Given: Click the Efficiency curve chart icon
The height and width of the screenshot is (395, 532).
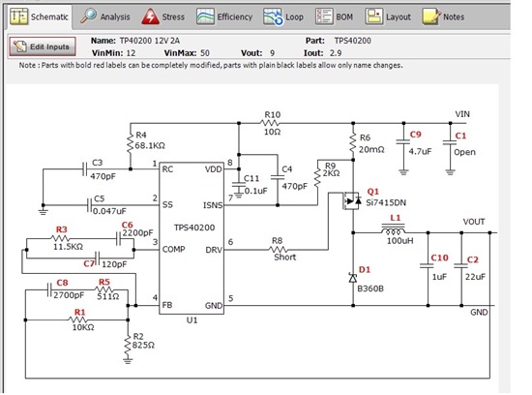Looking at the screenshot, I should [x=205, y=16].
